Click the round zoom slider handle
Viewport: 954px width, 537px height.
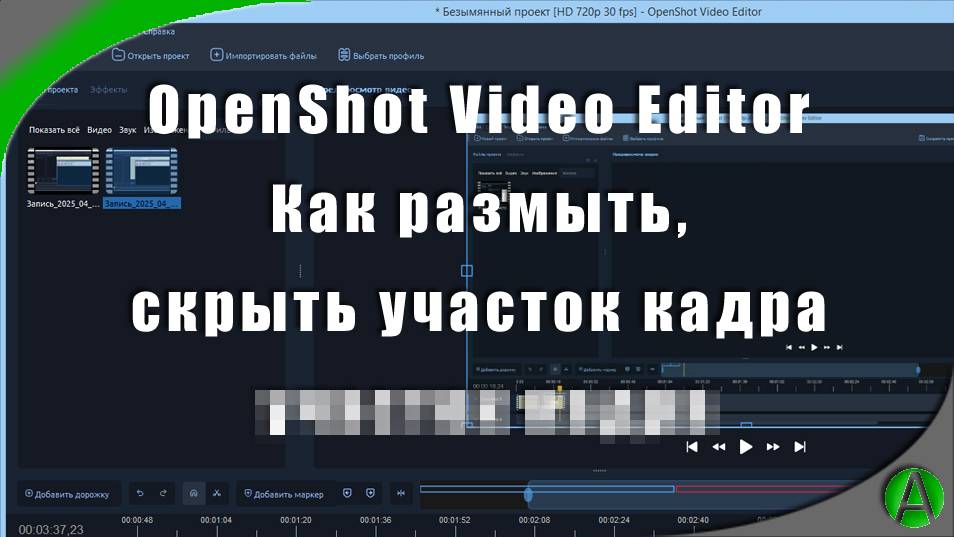pos(529,495)
